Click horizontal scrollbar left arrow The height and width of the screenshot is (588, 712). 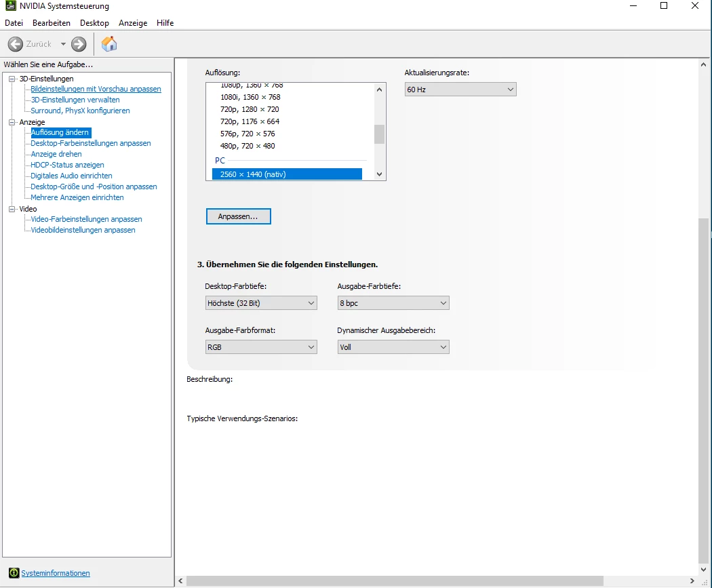tap(181, 581)
